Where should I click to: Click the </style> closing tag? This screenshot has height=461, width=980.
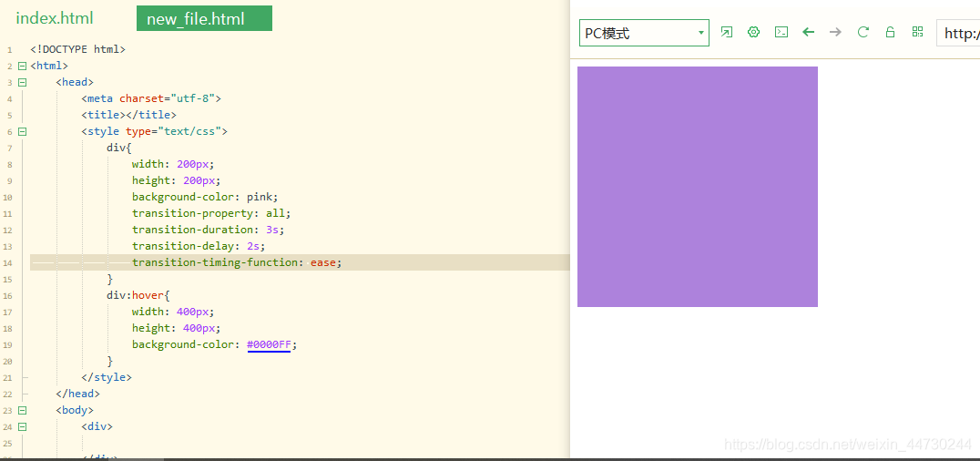pyautogui.click(x=107, y=377)
